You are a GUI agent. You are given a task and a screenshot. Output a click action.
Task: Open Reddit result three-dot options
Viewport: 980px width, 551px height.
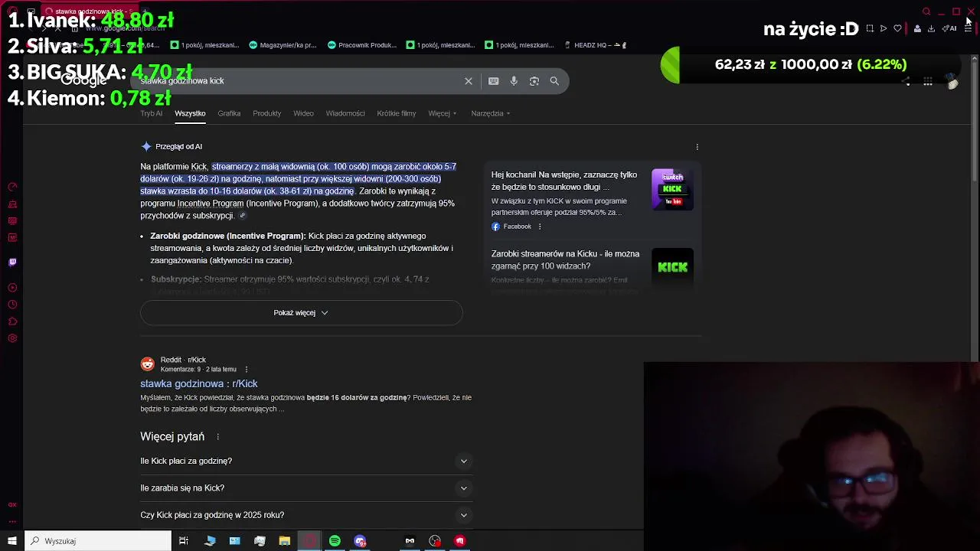pos(246,370)
